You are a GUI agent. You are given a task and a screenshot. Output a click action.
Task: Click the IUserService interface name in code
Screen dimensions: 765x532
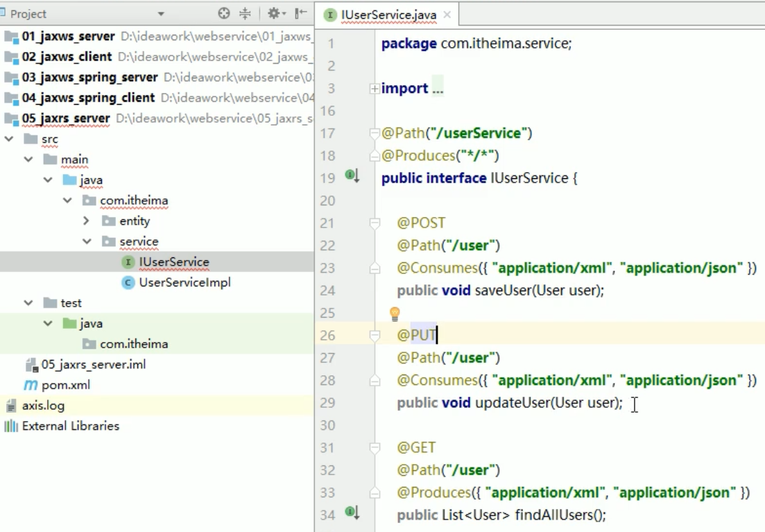pyautogui.click(x=529, y=178)
